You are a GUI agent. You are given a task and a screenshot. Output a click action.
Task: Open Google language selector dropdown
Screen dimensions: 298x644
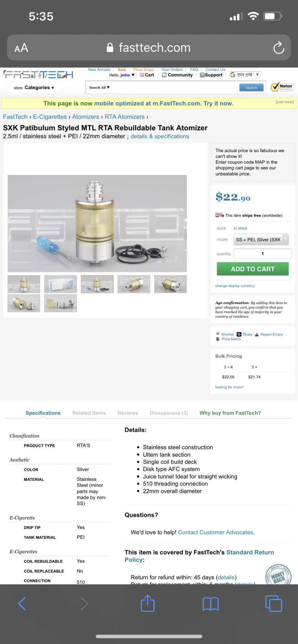[x=245, y=75]
